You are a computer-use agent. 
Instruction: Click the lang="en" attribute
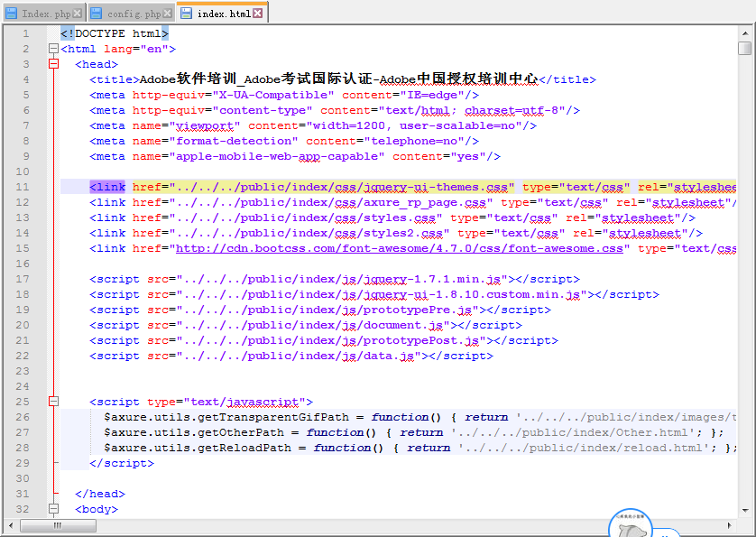(x=136, y=49)
